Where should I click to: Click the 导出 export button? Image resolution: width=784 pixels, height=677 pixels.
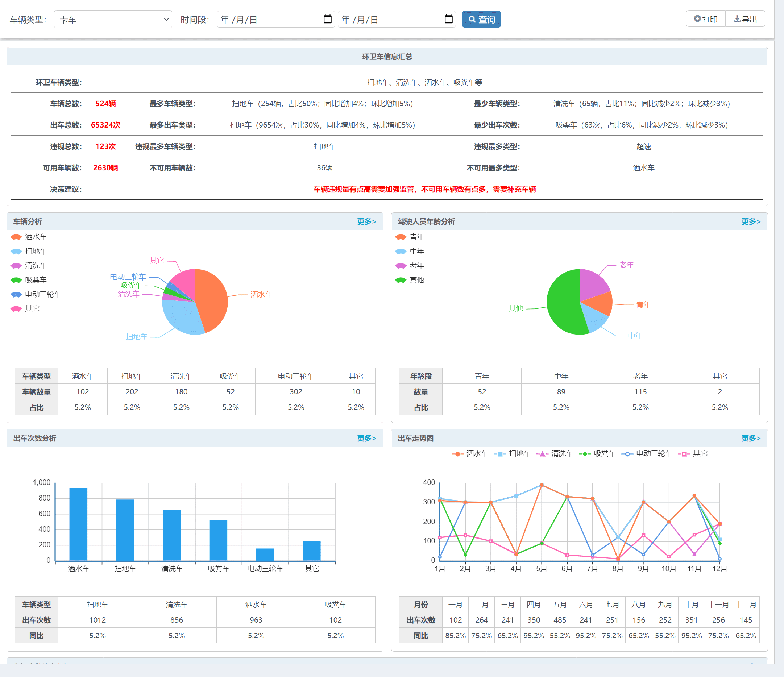(x=745, y=19)
